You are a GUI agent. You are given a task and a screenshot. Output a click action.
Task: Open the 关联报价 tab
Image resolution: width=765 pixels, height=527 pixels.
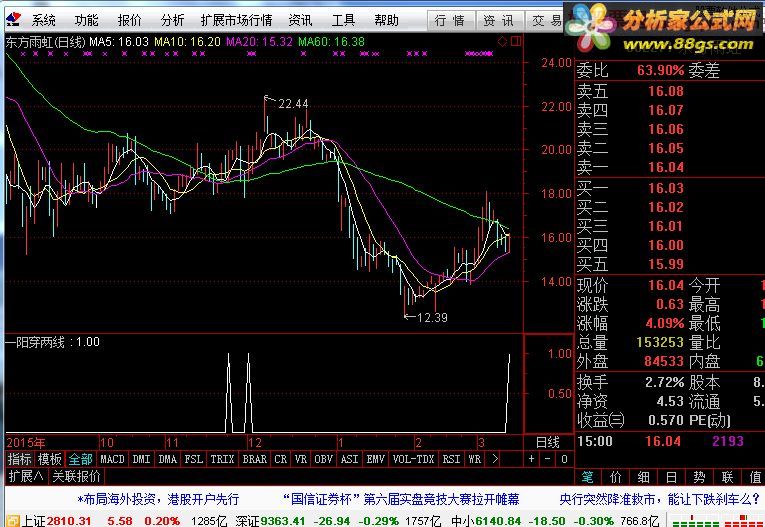tap(76, 476)
